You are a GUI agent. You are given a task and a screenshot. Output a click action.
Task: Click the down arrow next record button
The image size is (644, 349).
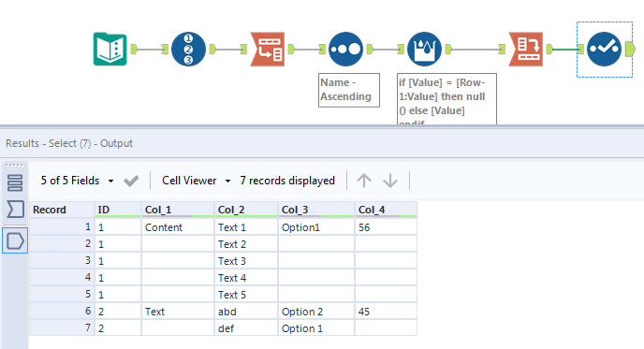tap(390, 181)
